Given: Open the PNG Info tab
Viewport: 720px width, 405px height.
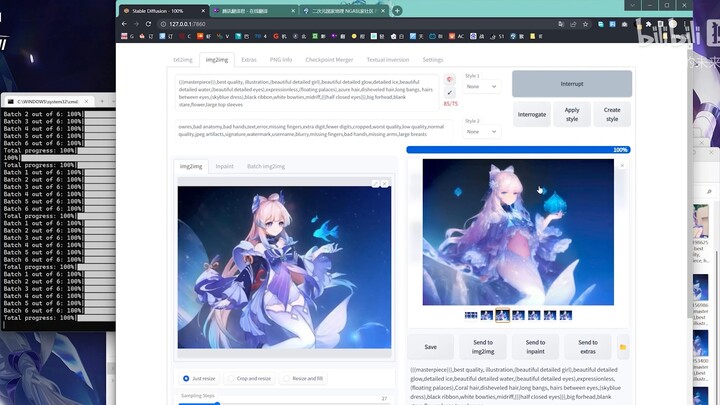Looking at the screenshot, I should tap(281, 60).
